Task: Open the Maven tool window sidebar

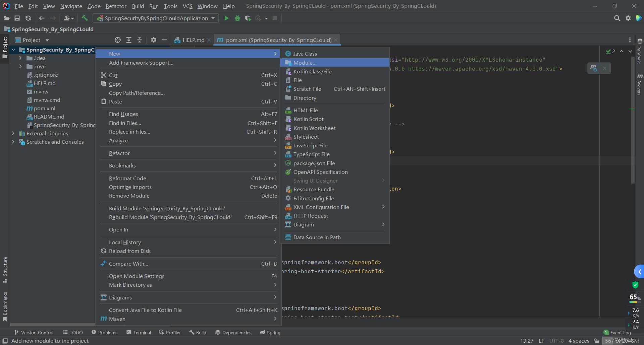Action: click(x=640, y=84)
